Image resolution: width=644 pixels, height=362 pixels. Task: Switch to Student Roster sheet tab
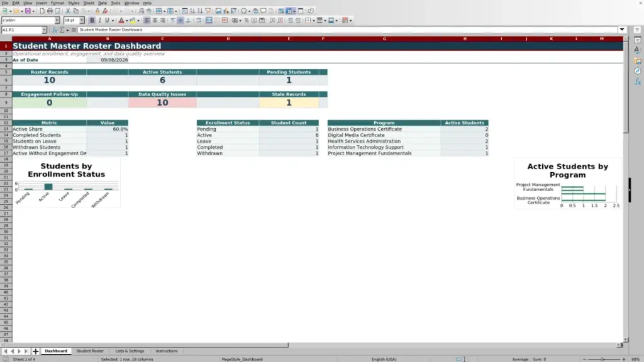coord(90,351)
